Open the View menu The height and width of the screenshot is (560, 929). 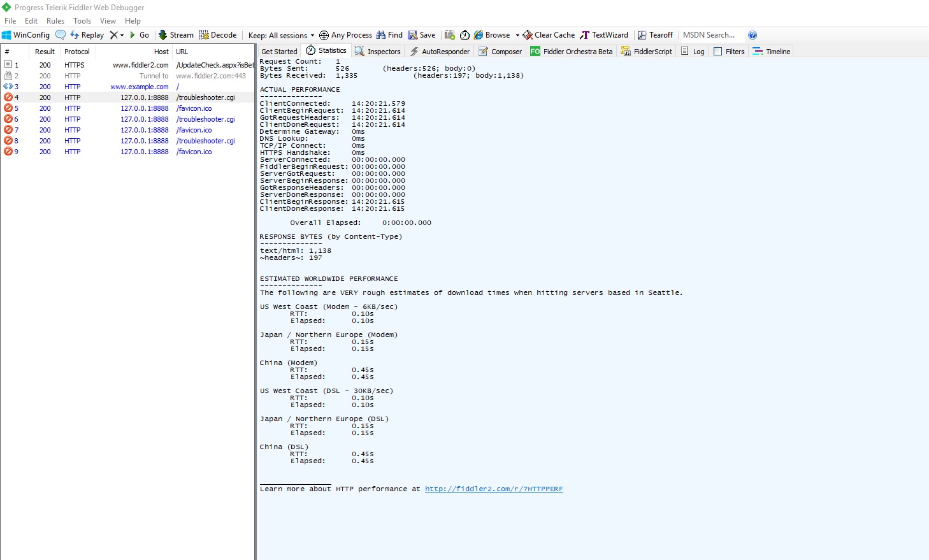click(x=108, y=21)
